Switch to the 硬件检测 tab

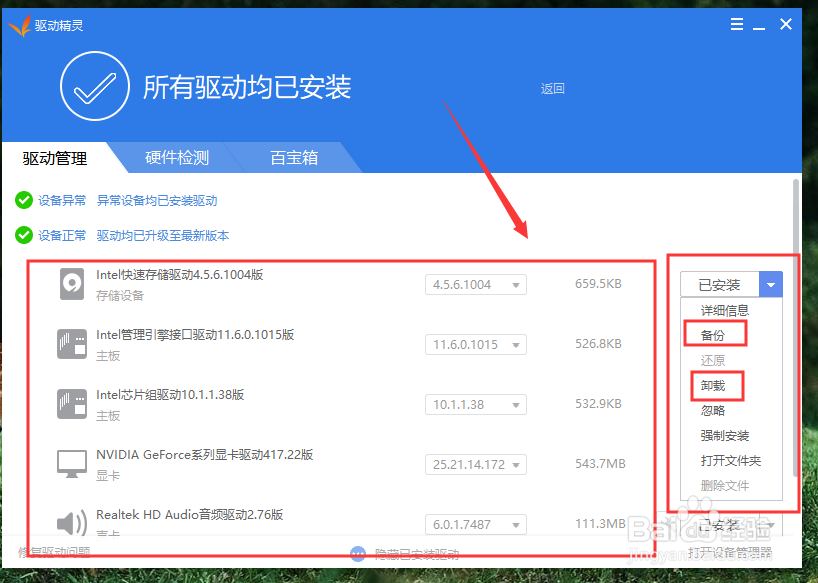pos(177,157)
